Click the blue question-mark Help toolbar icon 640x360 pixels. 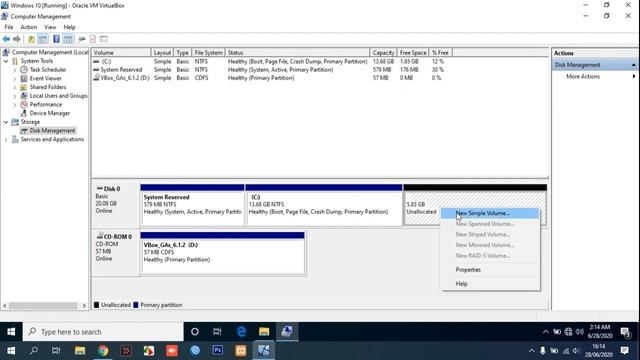pyautogui.click(x=56, y=39)
